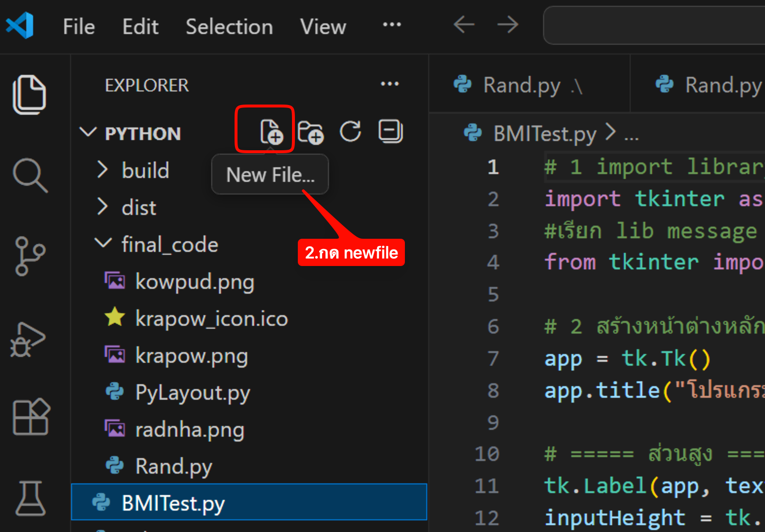
Task: Refresh the Explorer file tree
Action: (350, 131)
